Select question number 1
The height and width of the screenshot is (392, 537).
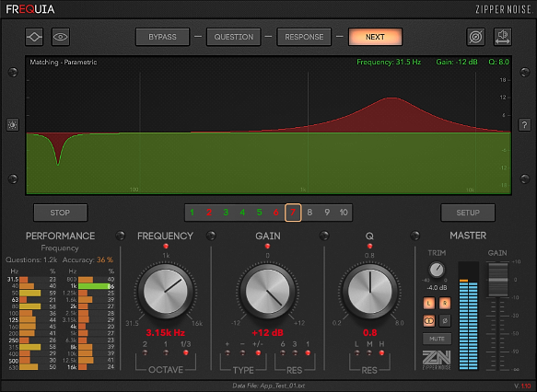[x=193, y=213]
